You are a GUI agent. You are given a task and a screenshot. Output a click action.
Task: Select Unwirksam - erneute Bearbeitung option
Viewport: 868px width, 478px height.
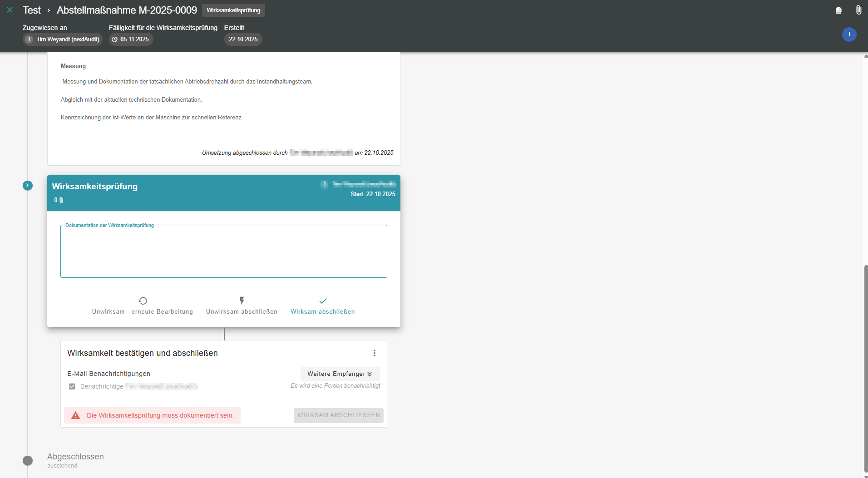(x=143, y=306)
